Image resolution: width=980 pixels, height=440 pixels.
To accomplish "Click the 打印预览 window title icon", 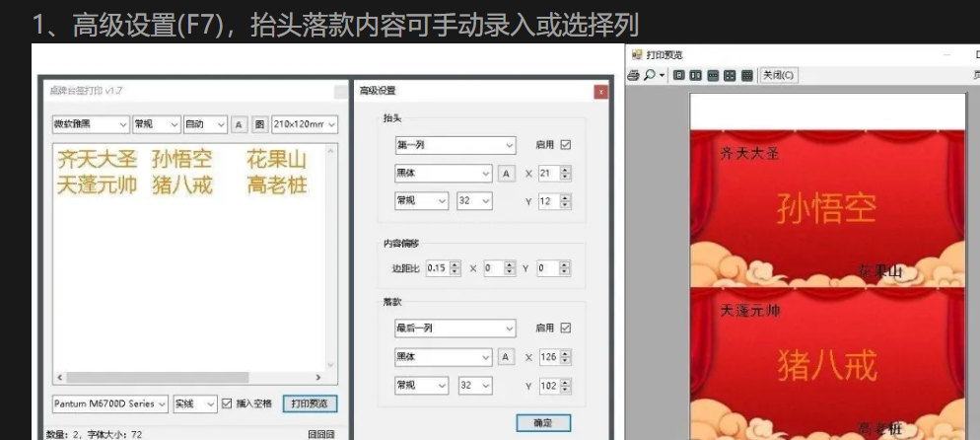I will coord(636,55).
